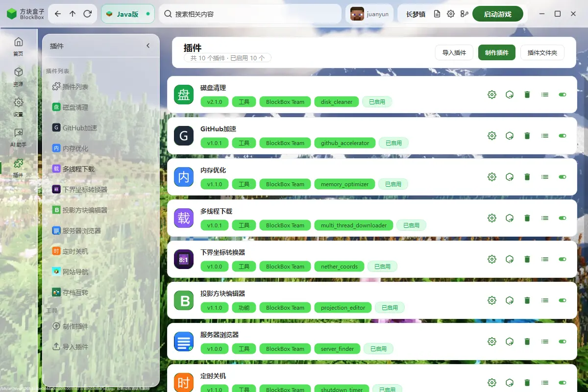This screenshot has height=392, width=588.
Task: Click the up arrow navigation icon
Action: (x=73, y=14)
